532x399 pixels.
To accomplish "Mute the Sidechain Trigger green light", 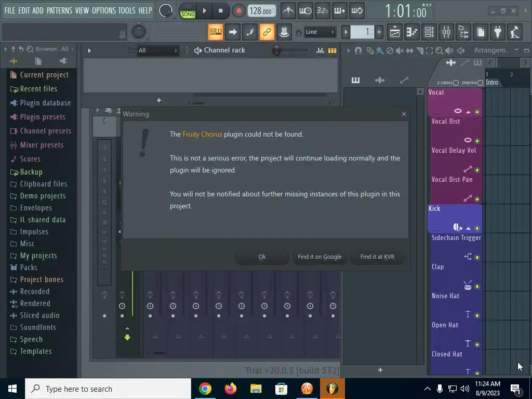I will coord(477,258).
